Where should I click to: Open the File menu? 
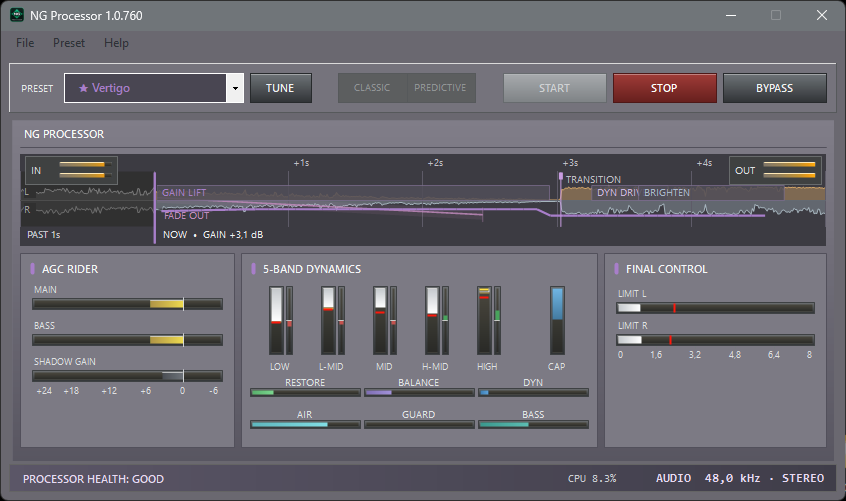[x=25, y=43]
